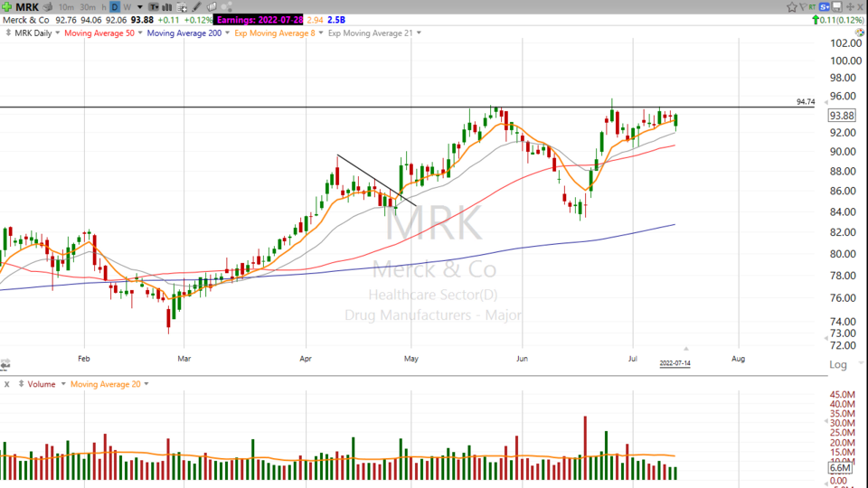Screen dimensions: 868x488
Task: Expand the Moving Average 50 dropdown arrow
Action: 140,33
